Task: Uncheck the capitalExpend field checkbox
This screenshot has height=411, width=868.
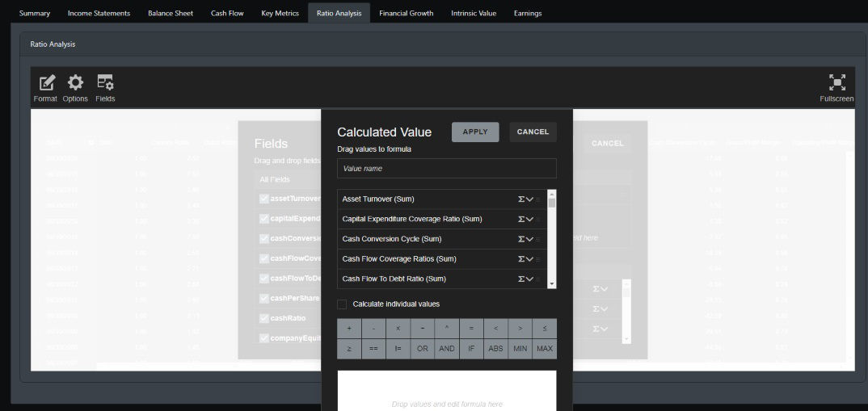Action: tap(264, 219)
